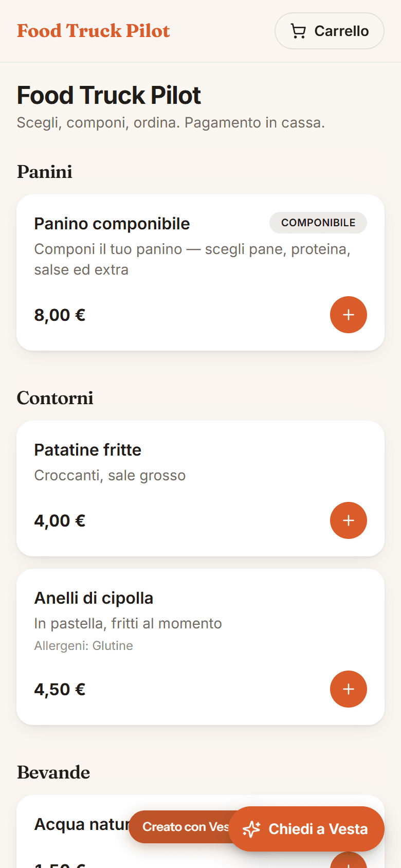Select the COMPONIBILE tag
The width and height of the screenshot is (401, 868).
[318, 223]
